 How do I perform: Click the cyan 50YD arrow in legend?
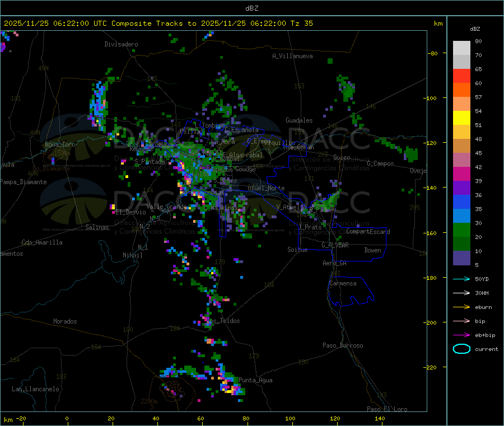[x=461, y=279]
